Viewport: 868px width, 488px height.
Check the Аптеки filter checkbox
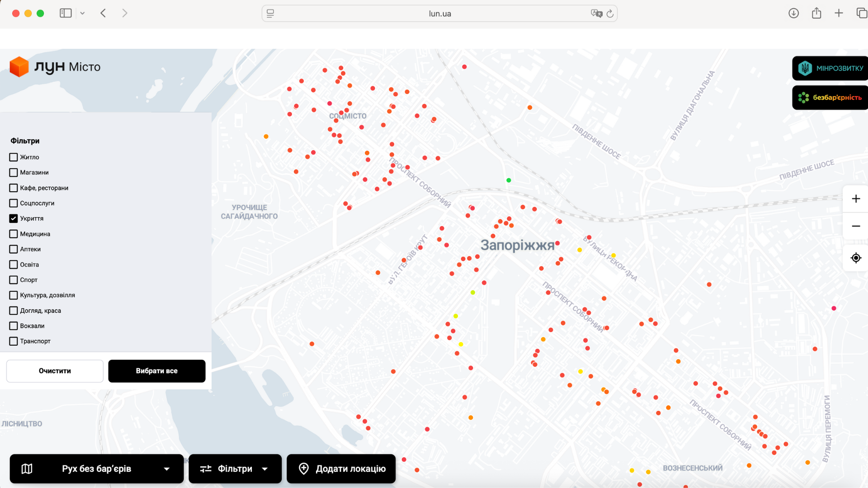[14, 249]
